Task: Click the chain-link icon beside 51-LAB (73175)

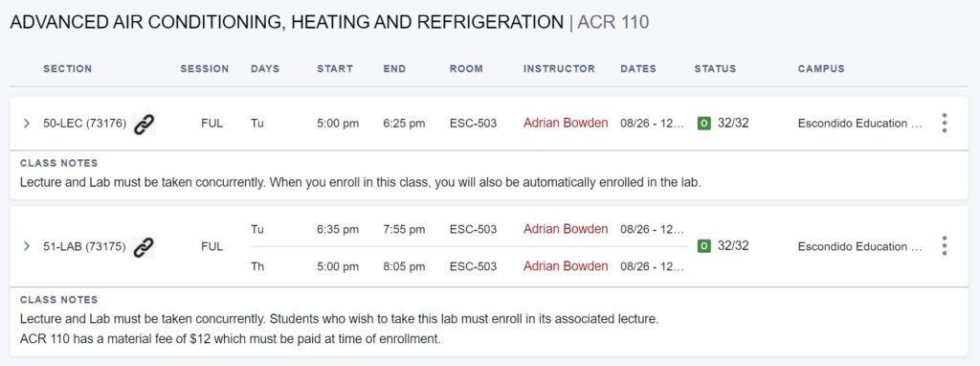Action: (145, 247)
